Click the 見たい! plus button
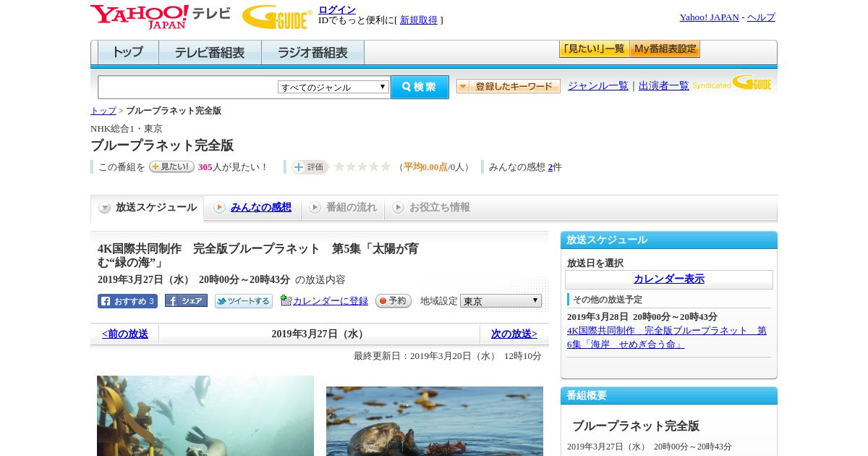Image resolution: width=868 pixels, height=456 pixels. pyautogui.click(x=171, y=166)
